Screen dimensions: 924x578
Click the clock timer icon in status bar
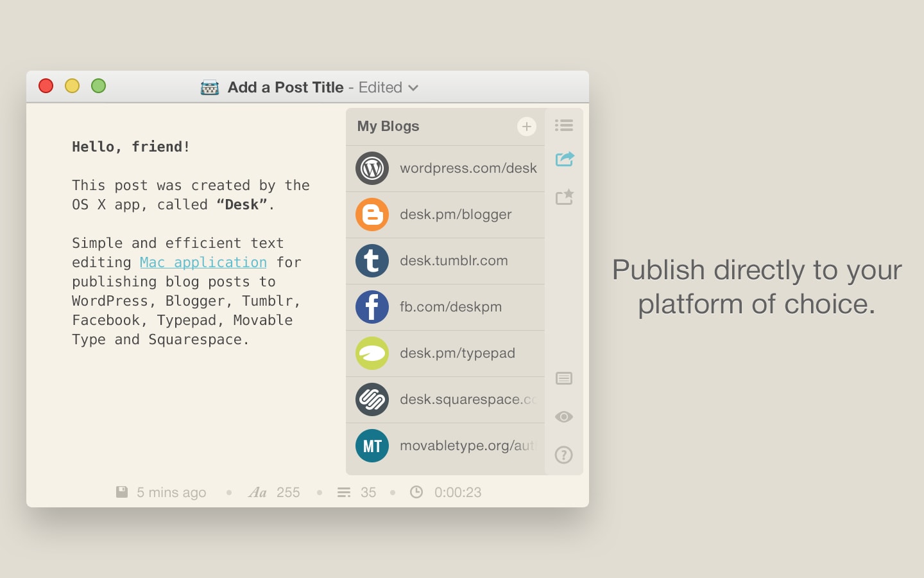tap(416, 492)
